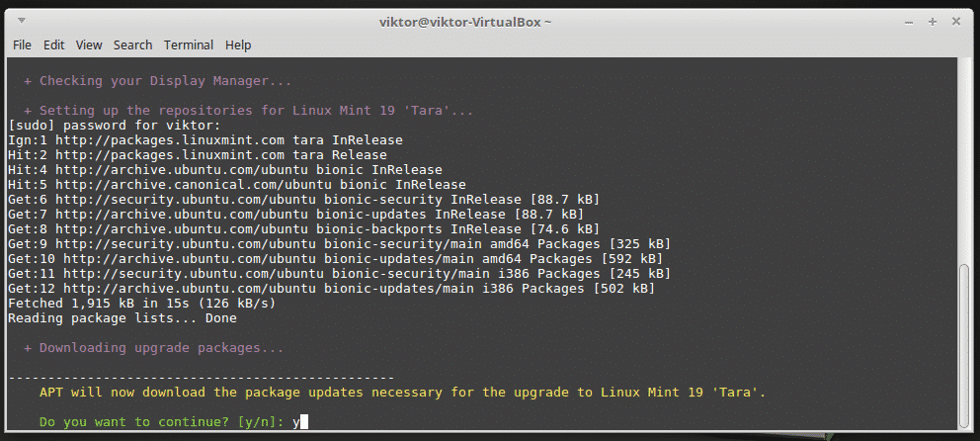This screenshot has width=980, height=441.
Task: Open the Edit menu
Action: tap(53, 44)
